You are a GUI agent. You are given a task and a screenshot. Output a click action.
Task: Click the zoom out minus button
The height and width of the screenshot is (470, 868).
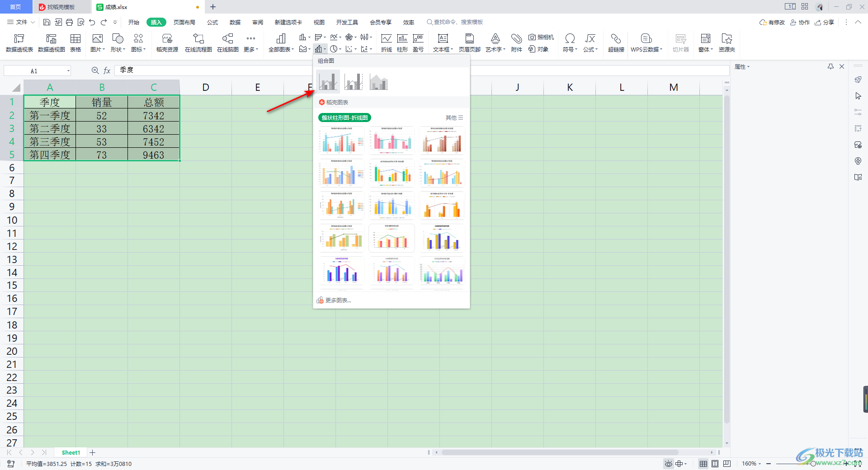(x=768, y=464)
